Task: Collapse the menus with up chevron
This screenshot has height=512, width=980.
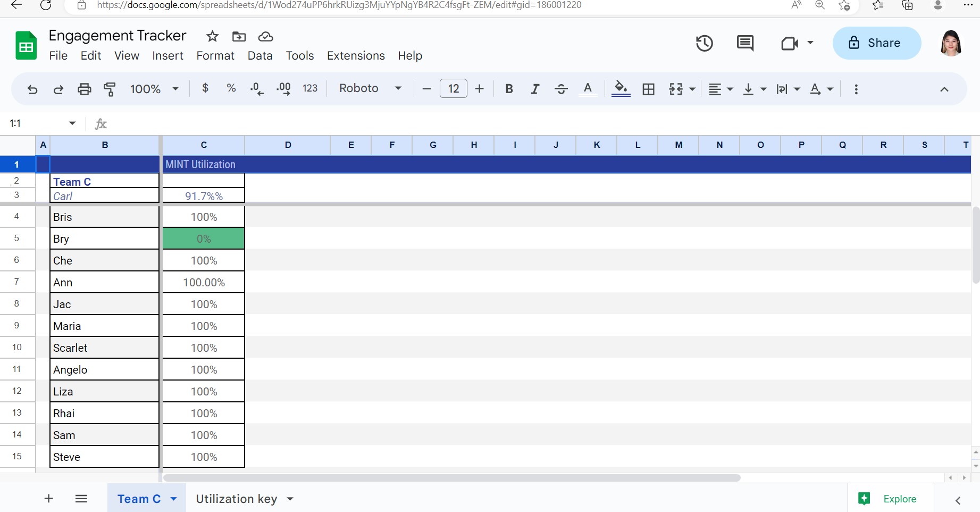Action: click(944, 89)
